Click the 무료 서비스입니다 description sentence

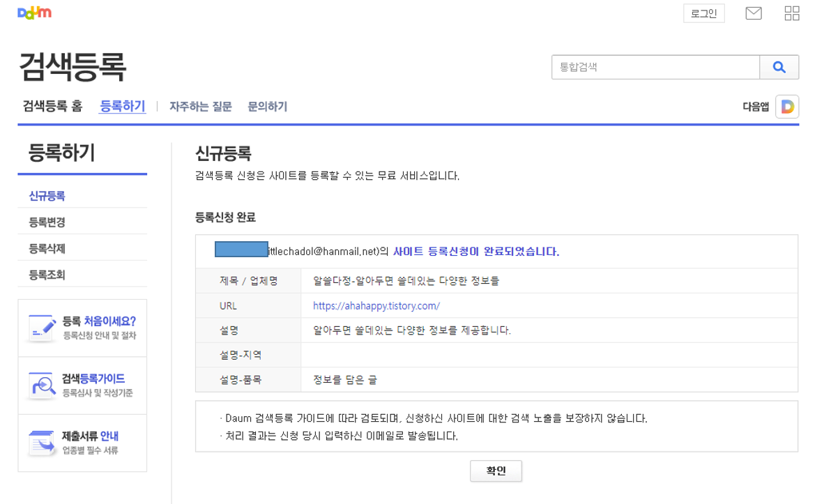[x=327, y=176]
